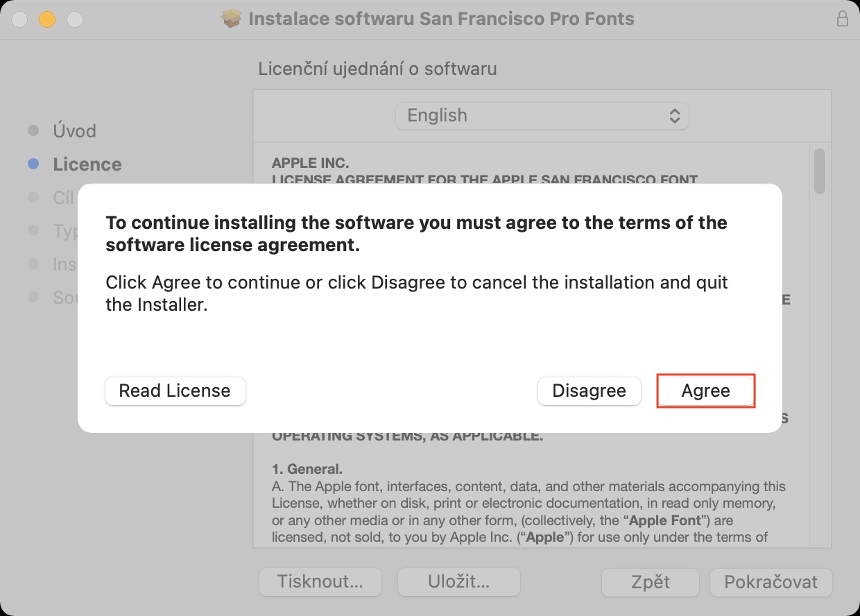Click the Licenční ujednání o softwaru heading
This screenshot has height=616, width=860.
(377, 69)
